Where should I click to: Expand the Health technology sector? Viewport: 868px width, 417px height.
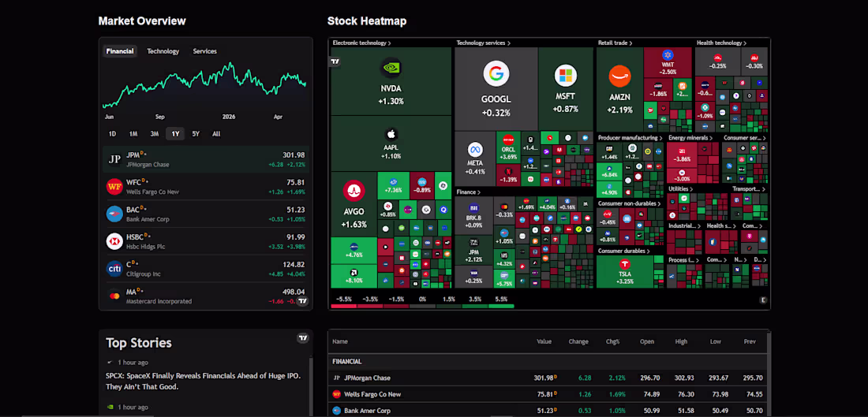click(721, 43)
